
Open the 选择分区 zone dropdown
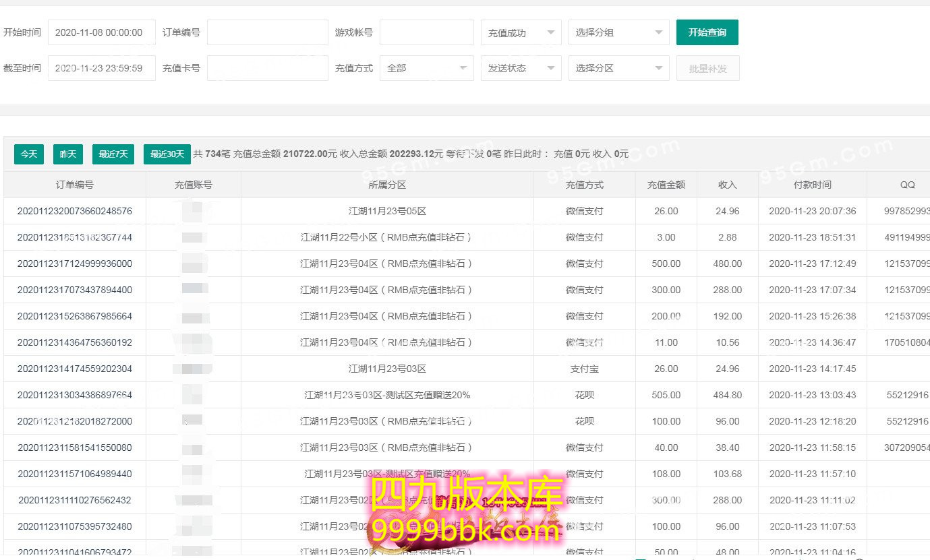pos(618,68)
